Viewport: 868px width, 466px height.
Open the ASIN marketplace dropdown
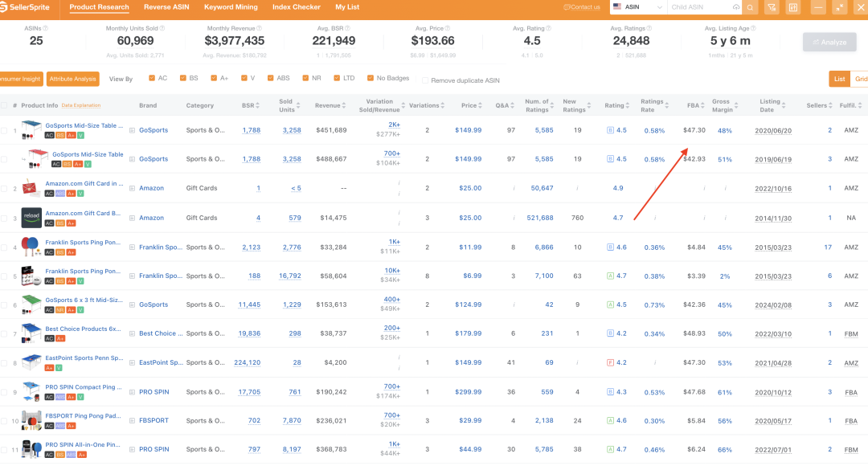(637, 7)
